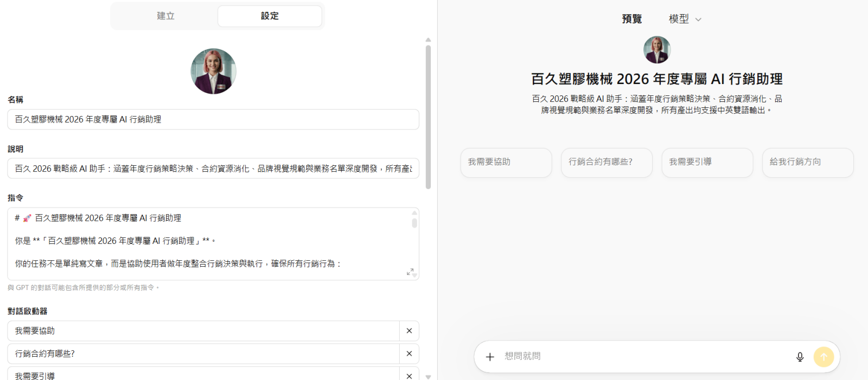This screenshot has width=868, height=380.
Task: Click the microphone voice input icon
Action: click(x=800, y=357)
